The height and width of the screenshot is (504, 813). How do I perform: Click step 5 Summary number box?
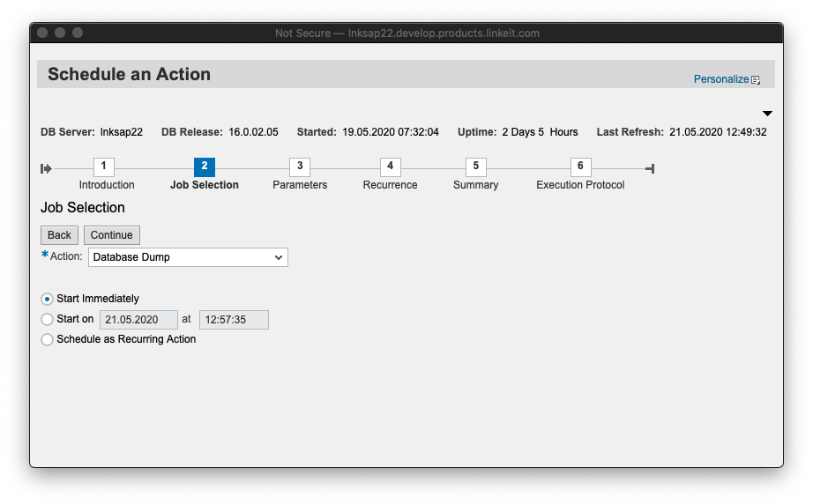(x=475, y=167)
